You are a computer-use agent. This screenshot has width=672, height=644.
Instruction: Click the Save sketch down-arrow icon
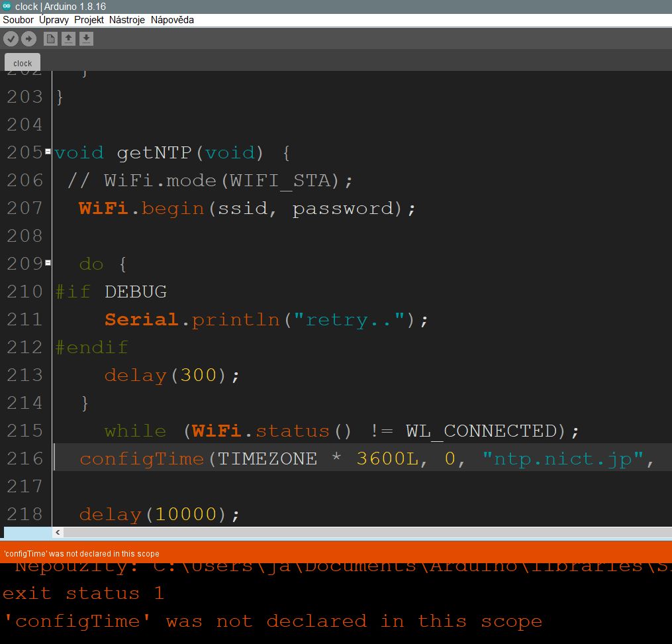click(86, 39)
